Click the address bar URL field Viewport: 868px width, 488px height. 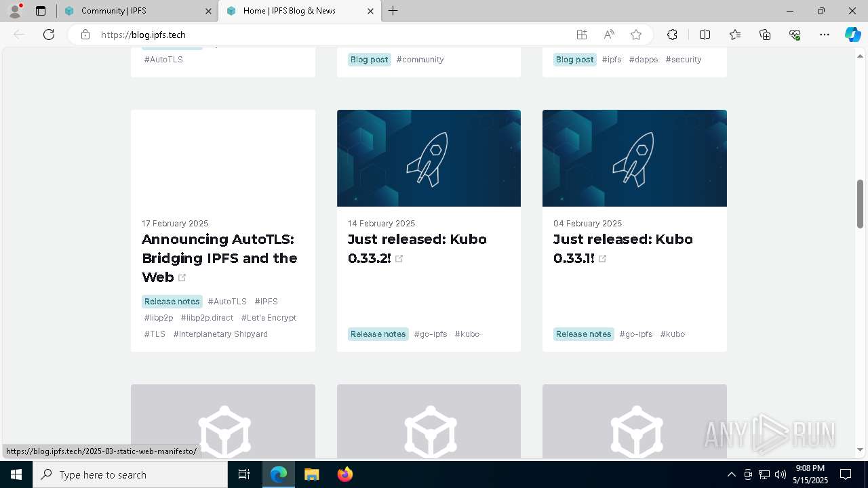tap(332, 35)
